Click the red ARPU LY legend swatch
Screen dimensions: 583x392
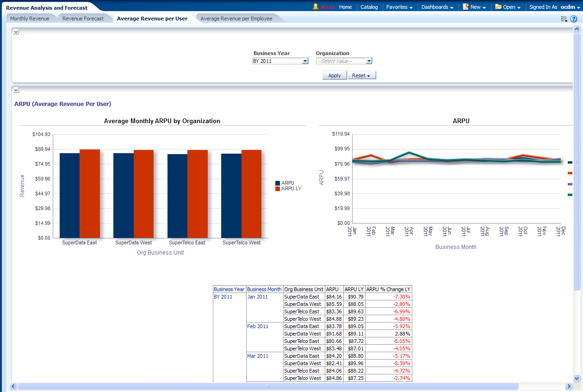pyautogui.click(x=278, y=189)
